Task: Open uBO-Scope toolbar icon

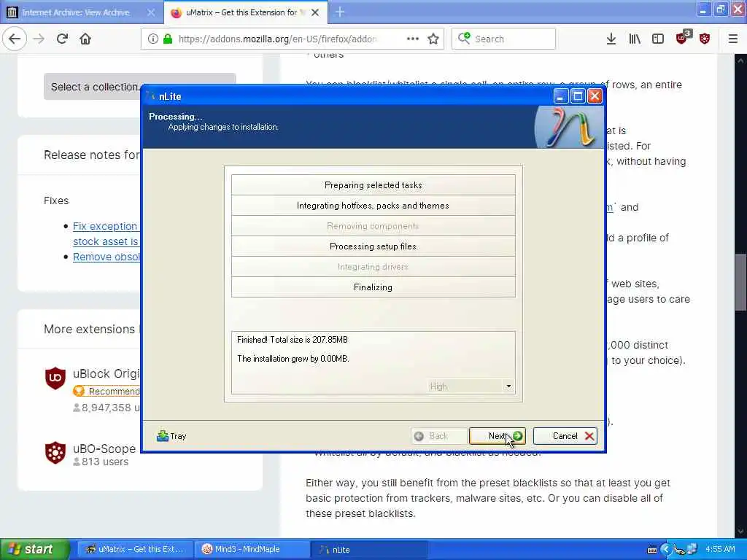Action: coord(705,39)
